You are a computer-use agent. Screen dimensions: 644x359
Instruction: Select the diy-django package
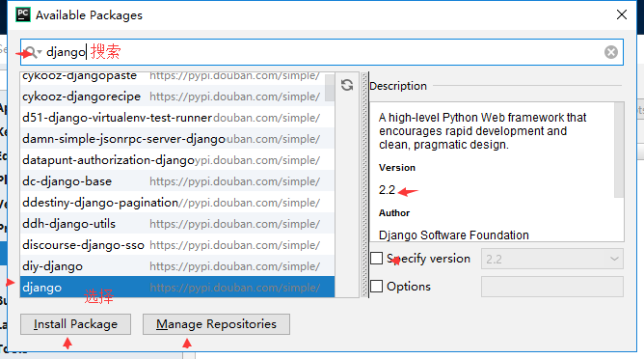(x=177, y=266)
